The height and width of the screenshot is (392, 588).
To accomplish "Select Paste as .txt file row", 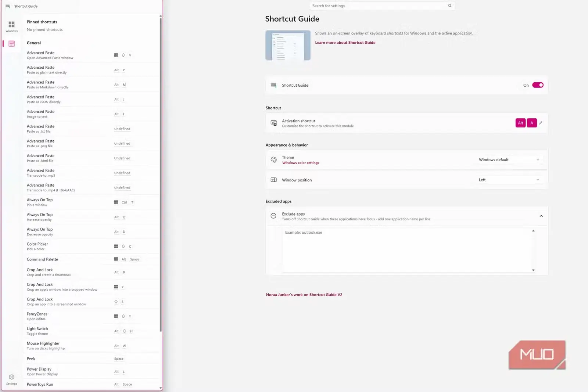I will (91, 129).
